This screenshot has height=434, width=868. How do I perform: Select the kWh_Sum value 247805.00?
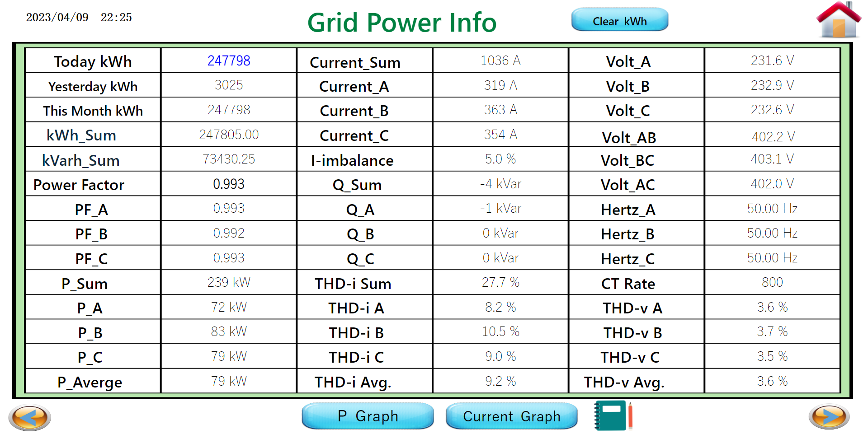pyautogui.click(x=229, y=135)
